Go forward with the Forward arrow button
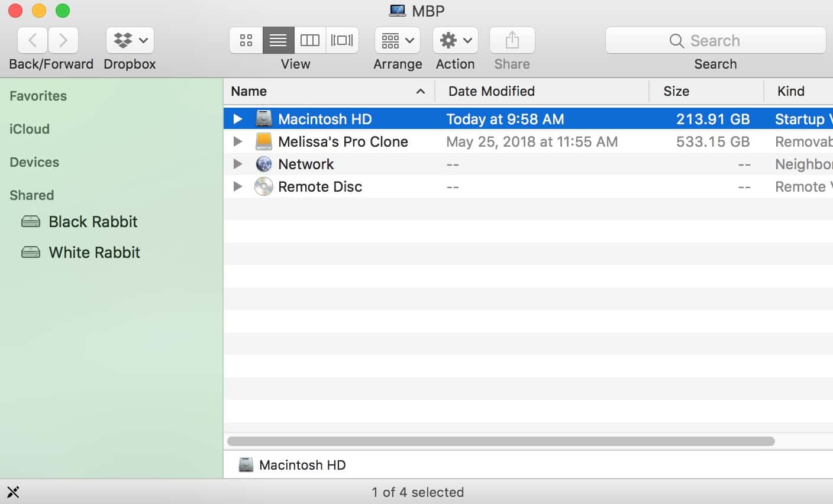This screenshot has height=504, width=833. [x=63, y=40]
